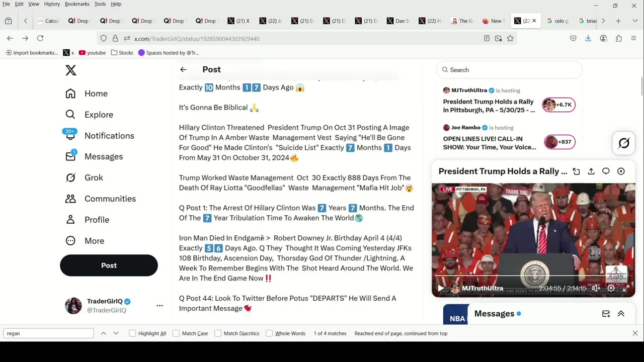Open Import bookmarks item
The width and height of the screenshot is (644, 362).
[31, 53]
